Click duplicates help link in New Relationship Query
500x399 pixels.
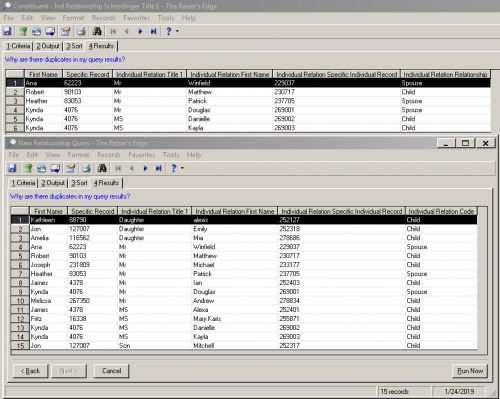coord(70,196)
